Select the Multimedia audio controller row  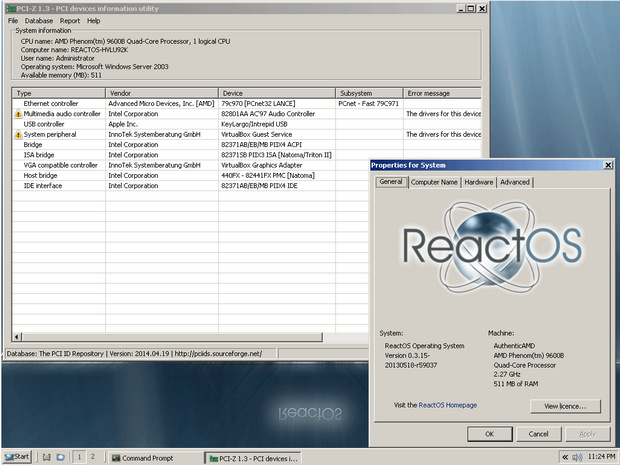pyautogui.click(x=247, y=114)
